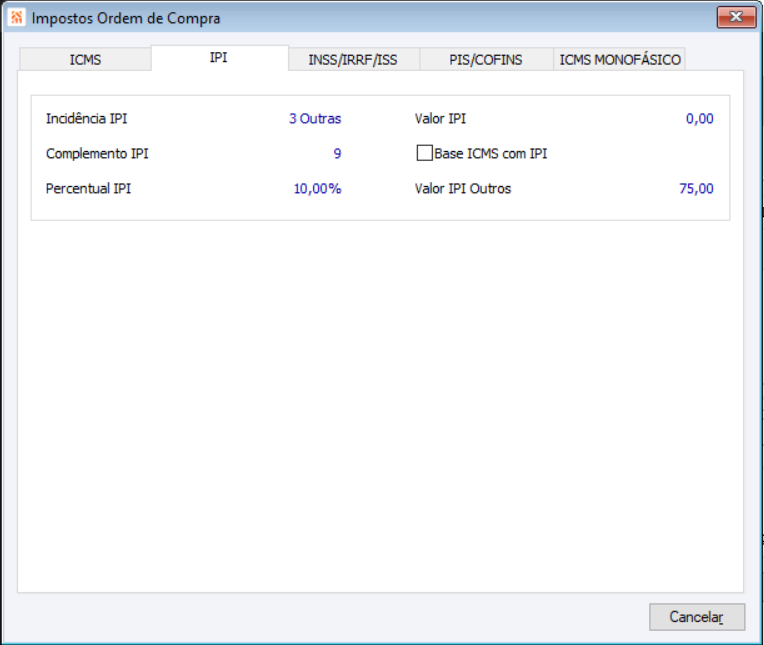Enable Base ICMS com IPI checkbox
This screenshot has width=764, height=645.
coord(424,153)
